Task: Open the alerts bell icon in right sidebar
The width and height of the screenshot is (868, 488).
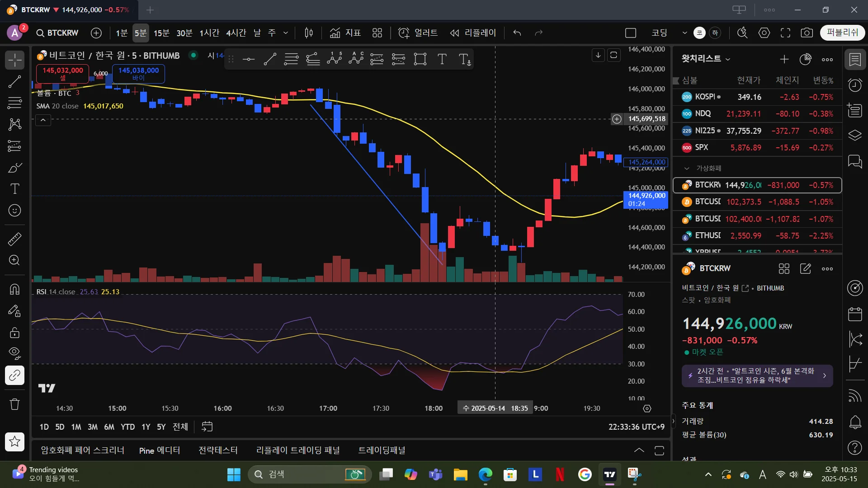Action: 855,422
